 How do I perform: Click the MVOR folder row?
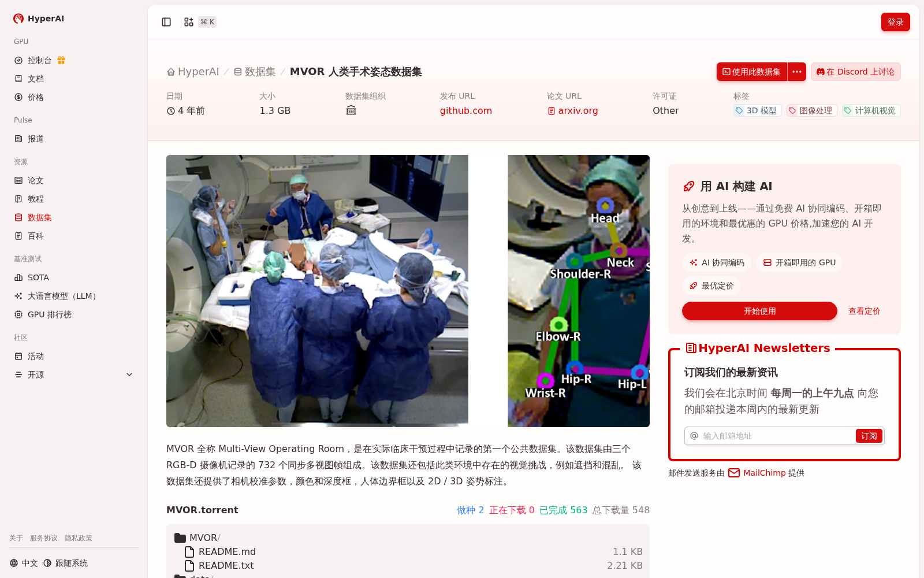pyautogui.click(x=408, y=538)
